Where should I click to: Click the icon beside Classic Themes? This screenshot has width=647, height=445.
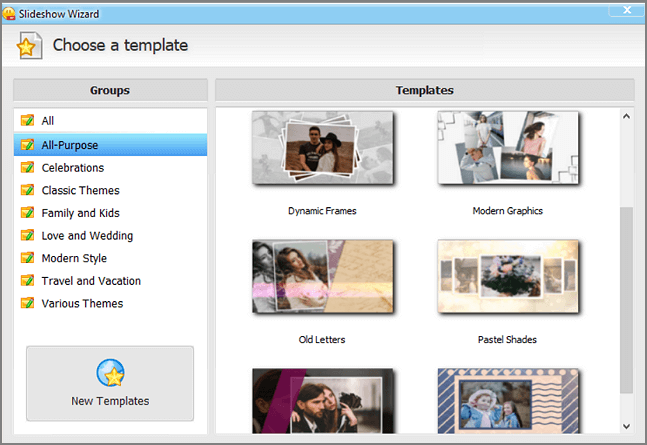pos(28,190)
